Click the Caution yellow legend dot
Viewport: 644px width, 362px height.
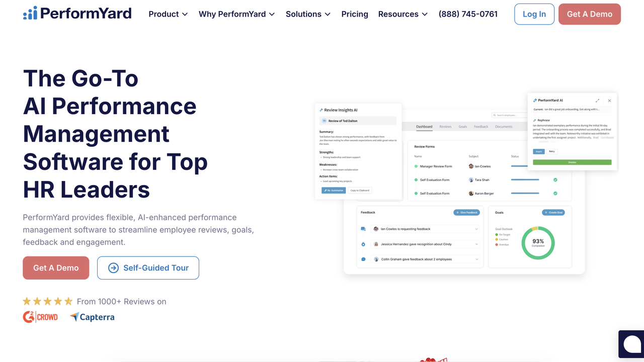(497, 239)
